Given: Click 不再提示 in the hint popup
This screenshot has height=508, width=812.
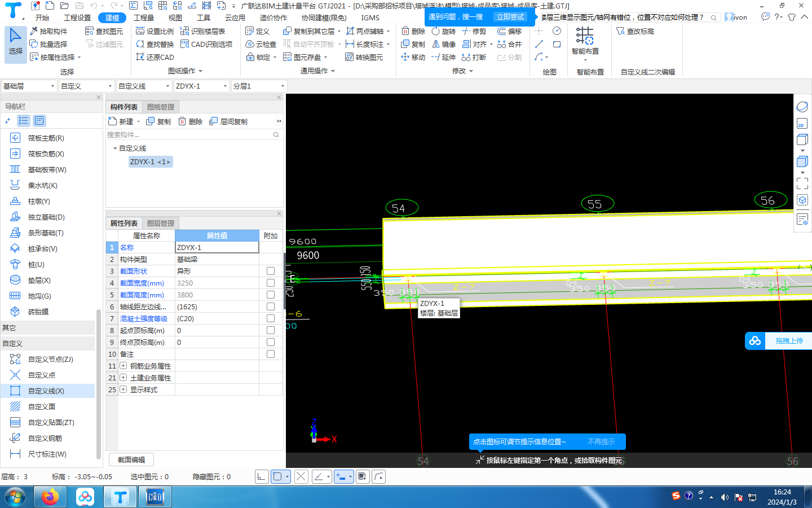Looking at the screenshot, I should pyautogui.click(x=601, y=441).
